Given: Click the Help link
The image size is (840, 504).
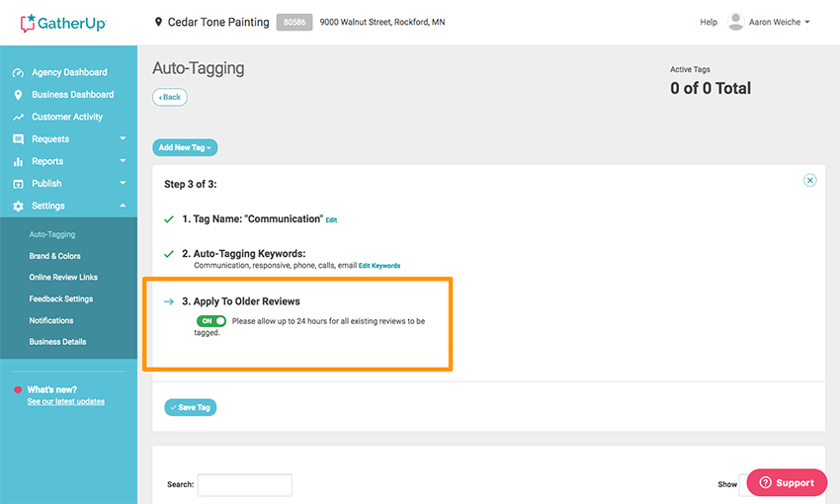Looking at the screenshot, I should (709, 22).
